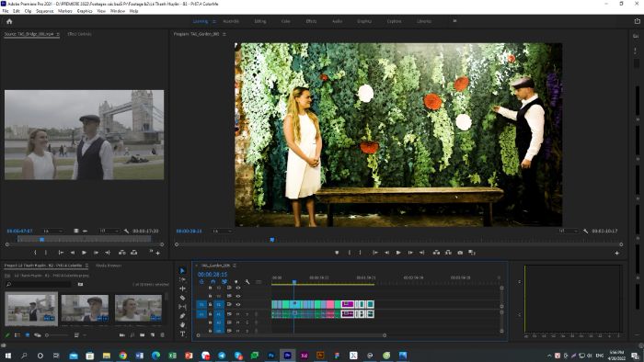Toggle Linked Selection in timeline
644x362 pixels.
(224, 282)
